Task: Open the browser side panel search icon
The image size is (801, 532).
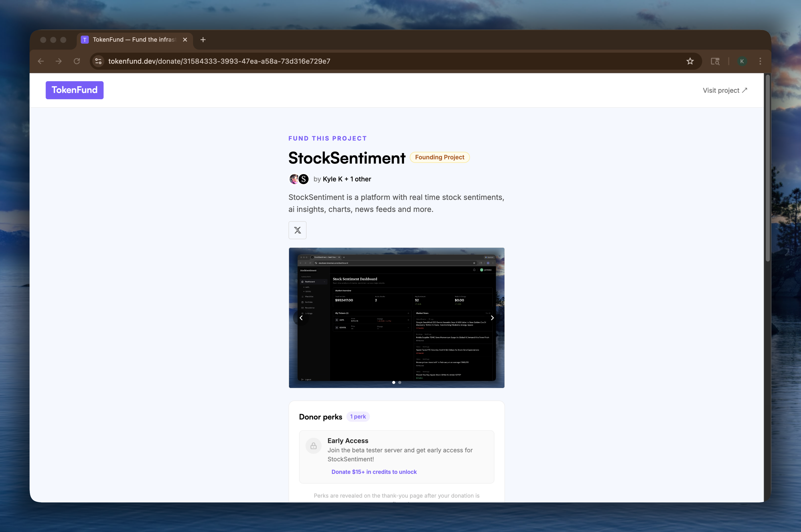Action: (x=715, y=61)
